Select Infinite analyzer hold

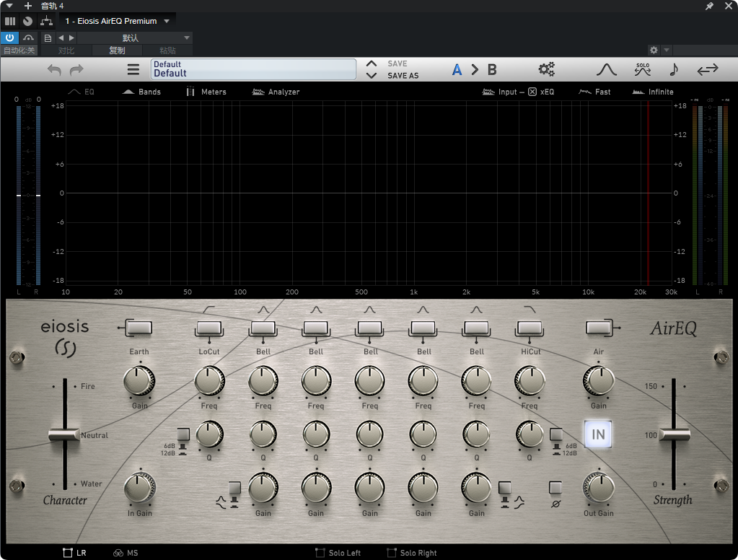[653, 92]
